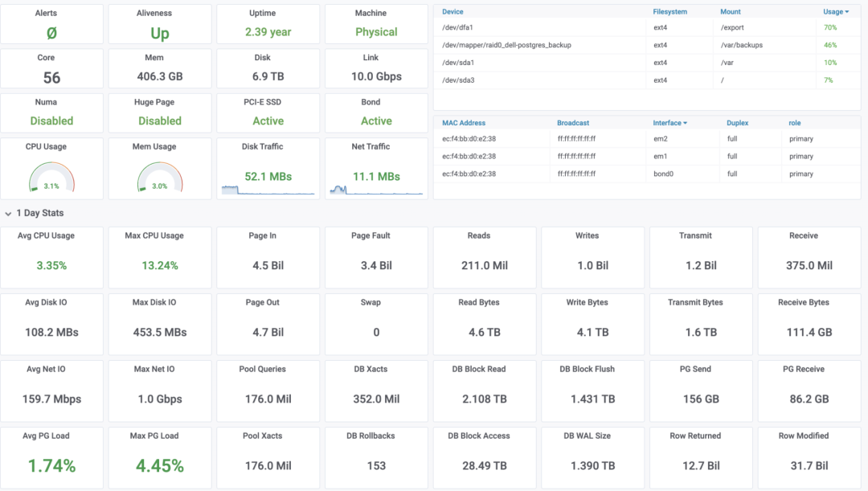Open the Aliveness panel title menu
The width and height of the screenshot is (868, 491).
pyautogui.click(x=160, y=14)
